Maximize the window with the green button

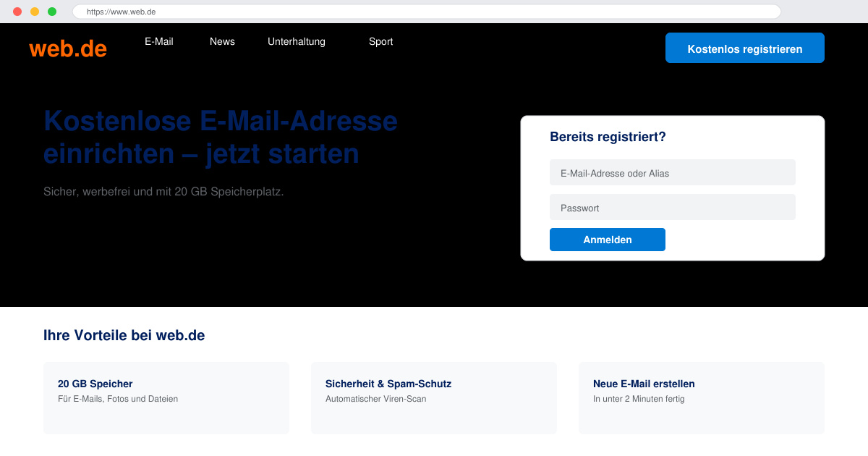tap(52, 12)
